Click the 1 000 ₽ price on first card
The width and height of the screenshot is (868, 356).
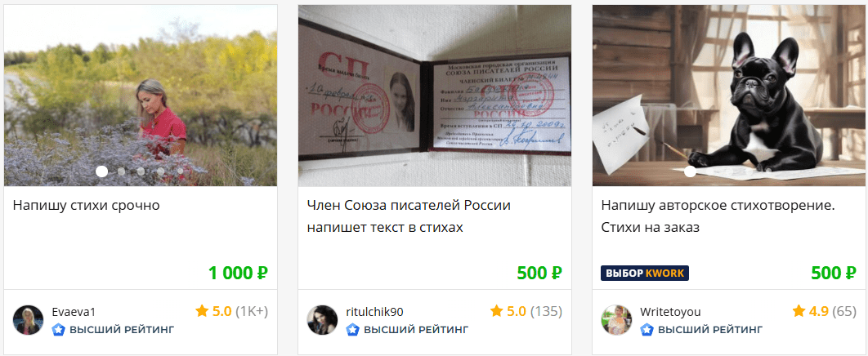238,273
